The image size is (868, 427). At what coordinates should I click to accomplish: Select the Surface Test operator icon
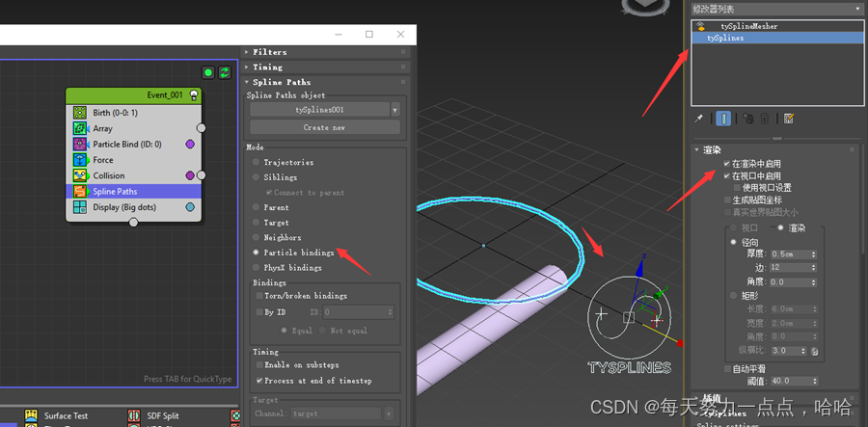coord(32,416)
